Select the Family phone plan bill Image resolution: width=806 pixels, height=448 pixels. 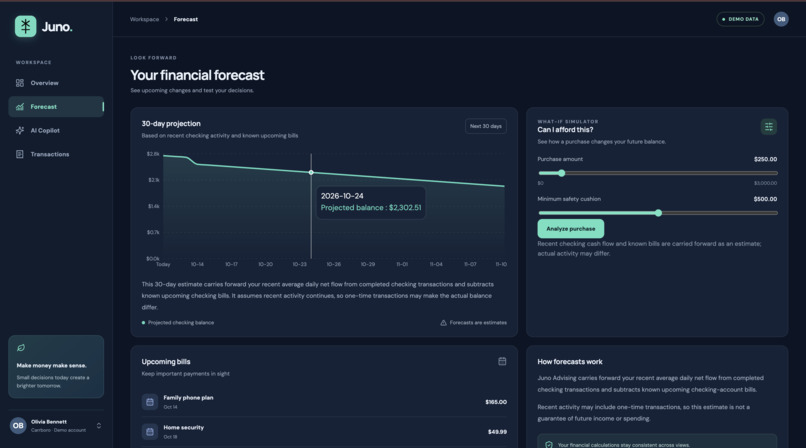324,402
